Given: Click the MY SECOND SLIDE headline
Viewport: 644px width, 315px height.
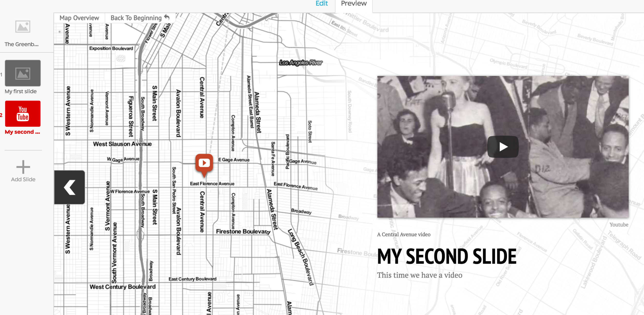Looking at the screenshot, I should [447, 256].
